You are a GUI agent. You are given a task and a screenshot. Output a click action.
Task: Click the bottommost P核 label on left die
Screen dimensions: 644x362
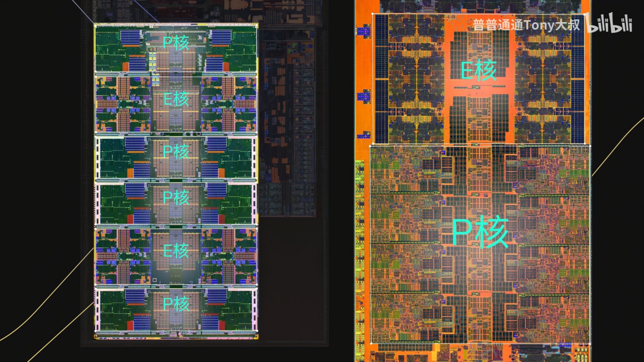pyautogui.click(x=176, y=304)
